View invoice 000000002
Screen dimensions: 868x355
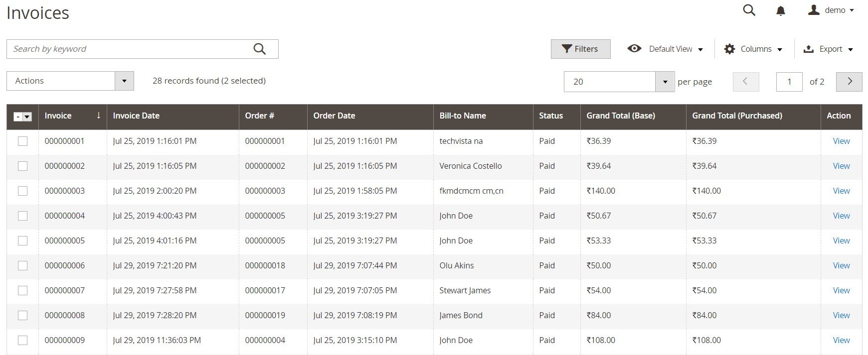tap(841, 166)
